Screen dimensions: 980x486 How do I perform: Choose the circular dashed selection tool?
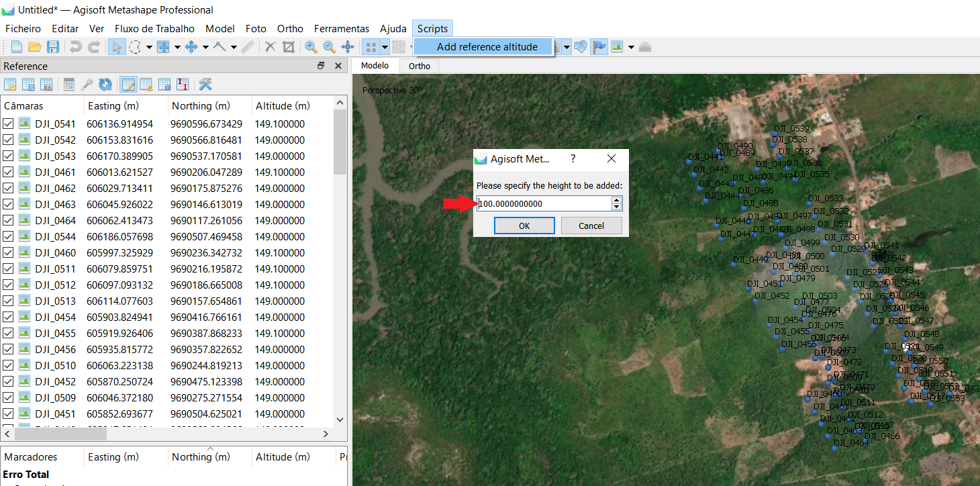[x=135, y=47]
